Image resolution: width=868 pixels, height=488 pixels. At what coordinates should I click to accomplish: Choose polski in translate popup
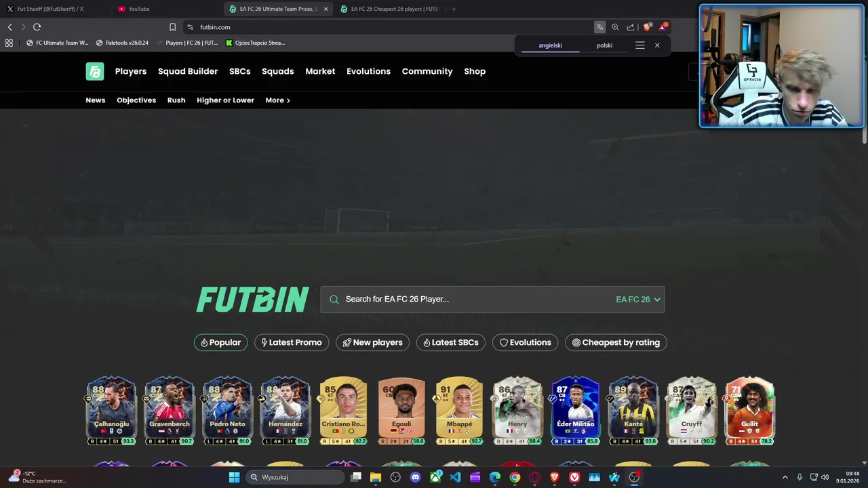coord(604,45)
